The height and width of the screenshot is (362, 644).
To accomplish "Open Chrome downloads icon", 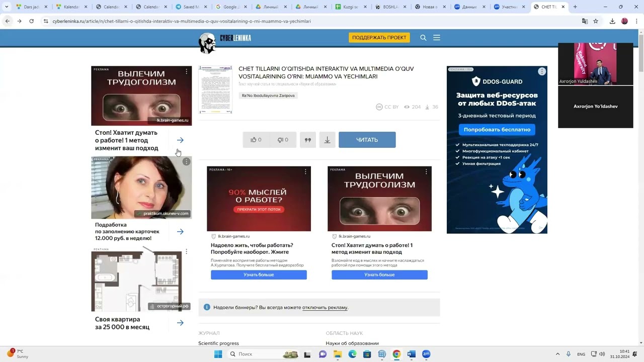I will coord(612,21).
